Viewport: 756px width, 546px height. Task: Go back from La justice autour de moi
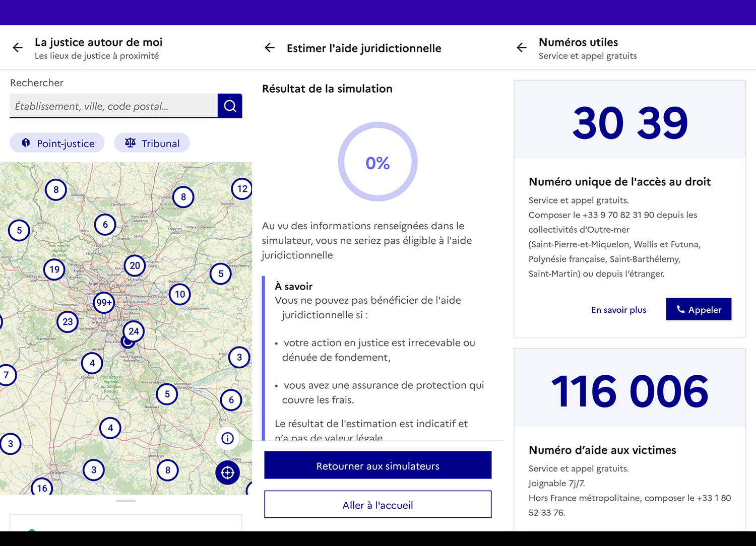click(x=18, y=48)
